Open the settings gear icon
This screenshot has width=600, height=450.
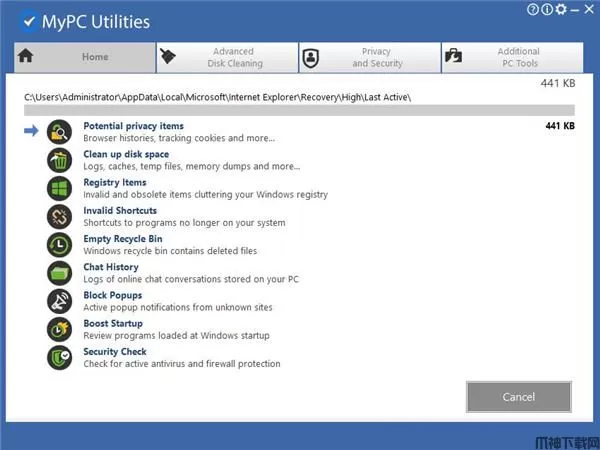coord(561,9)
